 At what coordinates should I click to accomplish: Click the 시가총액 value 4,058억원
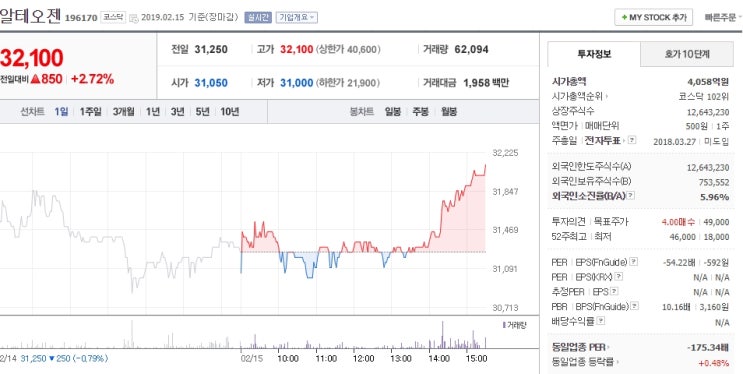coord(708,82)
